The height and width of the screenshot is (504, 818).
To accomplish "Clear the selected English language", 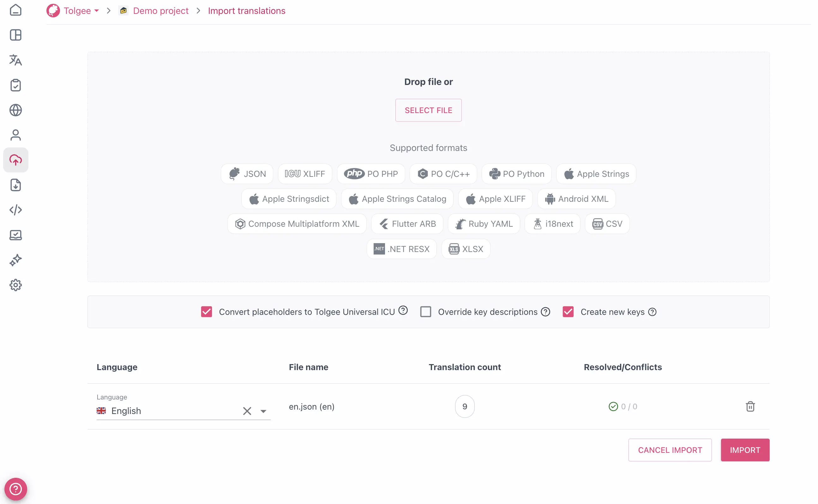I will point(247,411).
